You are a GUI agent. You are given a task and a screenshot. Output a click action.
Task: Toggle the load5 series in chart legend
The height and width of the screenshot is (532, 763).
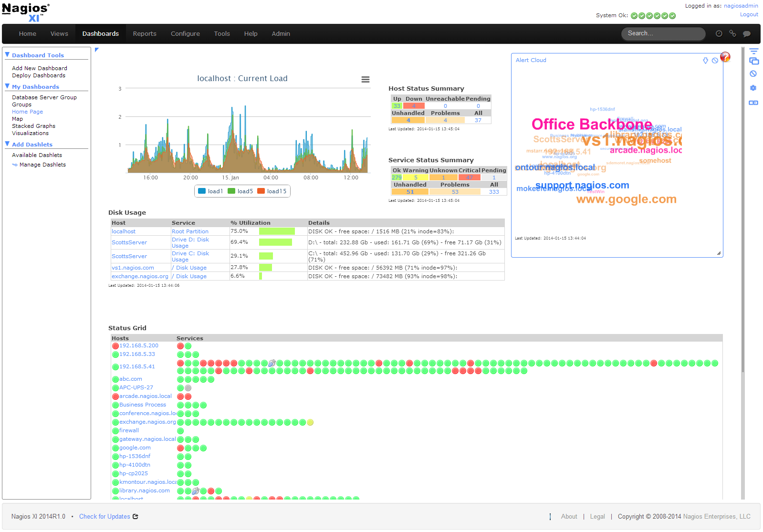pos(240,191)
